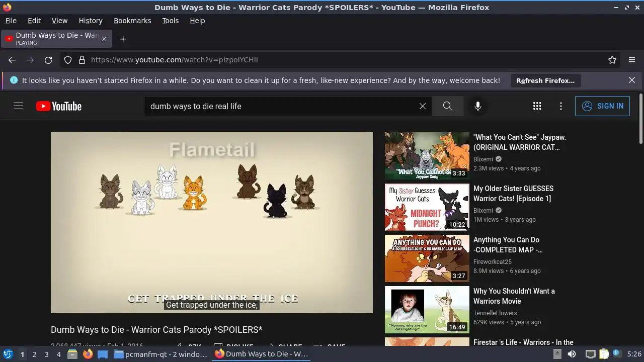Open the volume speaker tray icon
Image resolution: width=644 pixels, height=362 pixels.
click(x=572, y=354)
